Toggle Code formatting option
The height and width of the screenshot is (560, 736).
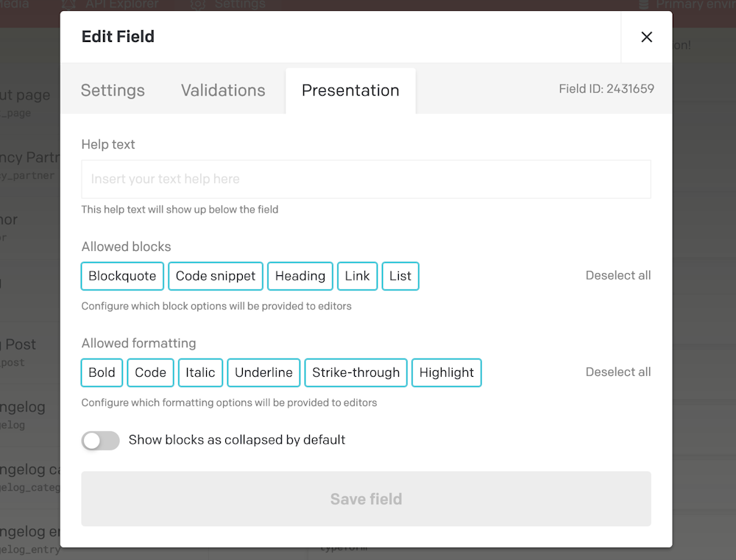click(x=151, y=372)
